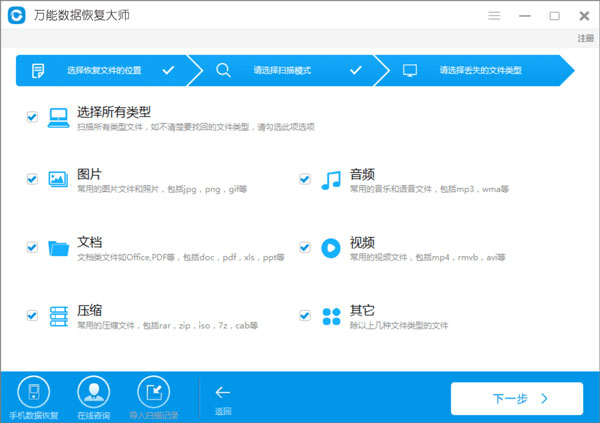
Task: Uncheck the audio (音频) checkbox
Action: click(x=305, y=179)
